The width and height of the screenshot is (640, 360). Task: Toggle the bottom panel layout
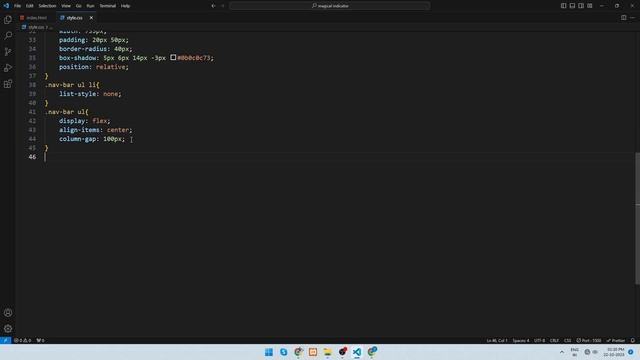[572, 6]
